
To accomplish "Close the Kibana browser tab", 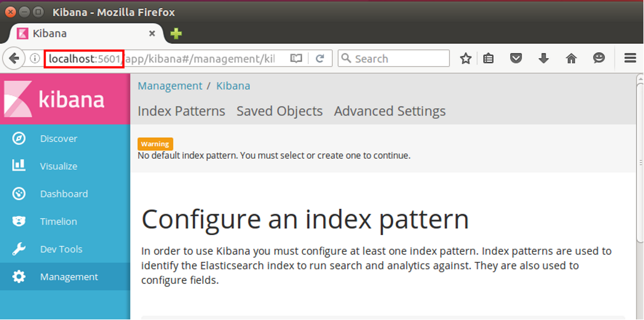I will point(152,34).
